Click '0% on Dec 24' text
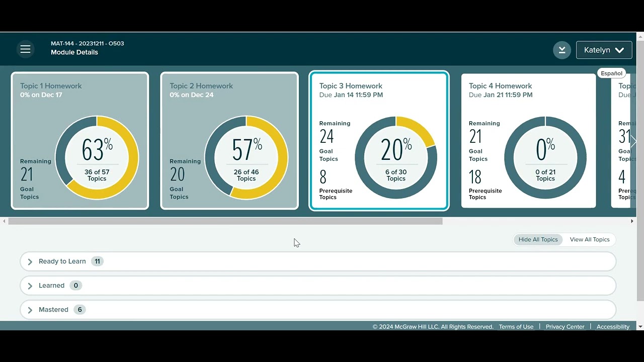The image size is (644, 362). pyautogui.click(x=191, y=95)
